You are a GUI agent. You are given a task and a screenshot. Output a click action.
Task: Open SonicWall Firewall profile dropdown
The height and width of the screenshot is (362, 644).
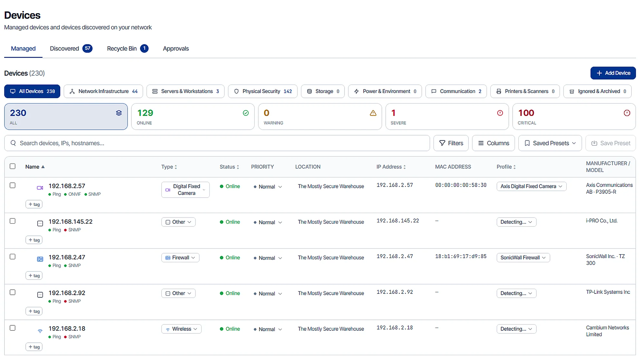(523, 257)
